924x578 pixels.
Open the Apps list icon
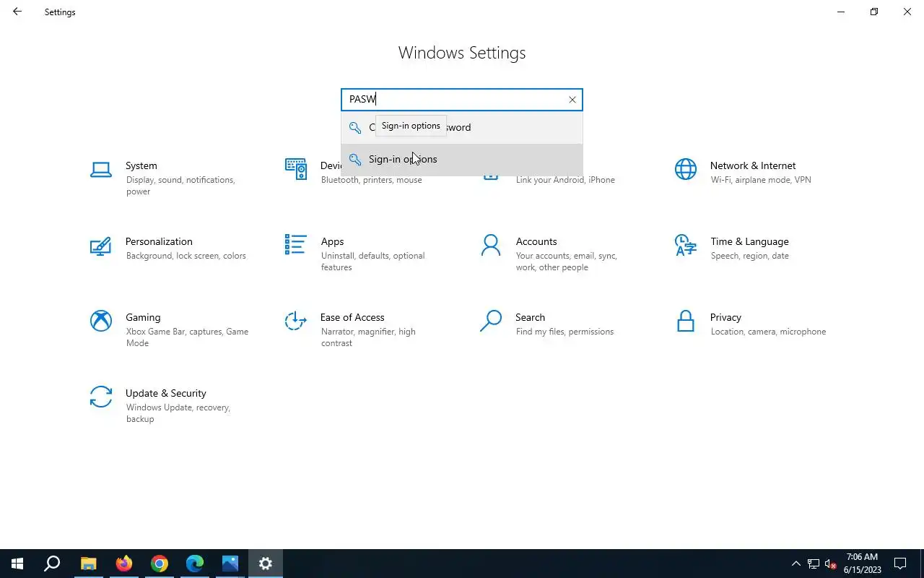click(x=296, y=245)
